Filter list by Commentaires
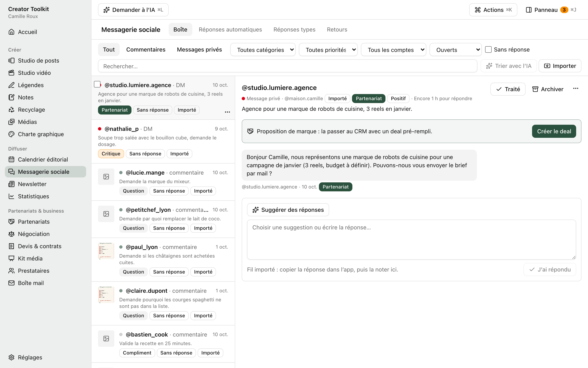The width and height of the screenshot is (588, 368). pos(146,49)
